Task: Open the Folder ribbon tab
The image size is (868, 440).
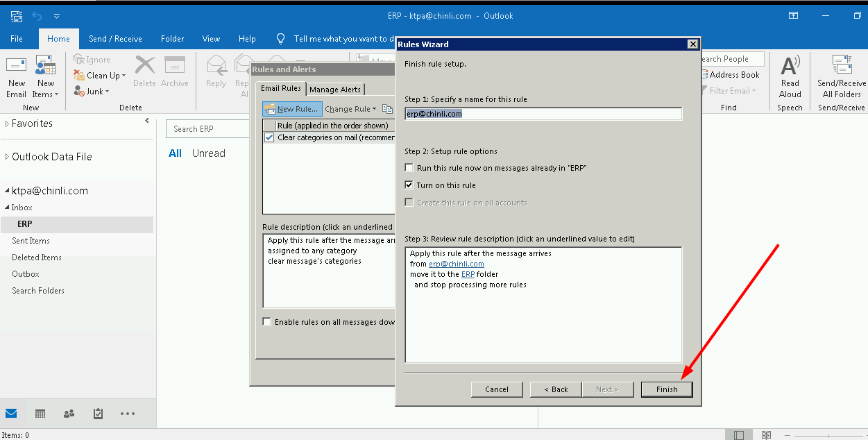Action: coord(172,39)
